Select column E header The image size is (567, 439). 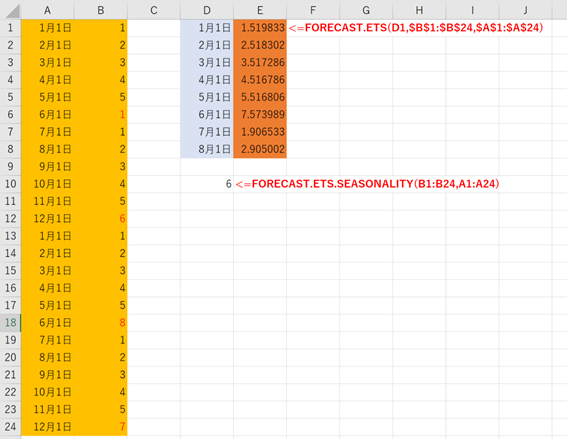pyautogui.click(x=260, y=10)
